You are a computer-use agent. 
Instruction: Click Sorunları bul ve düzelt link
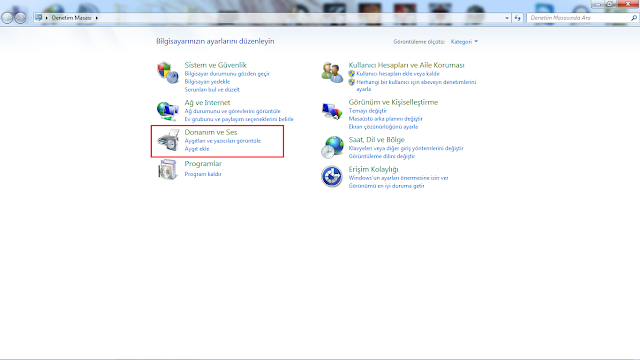[x=212, y=90]
